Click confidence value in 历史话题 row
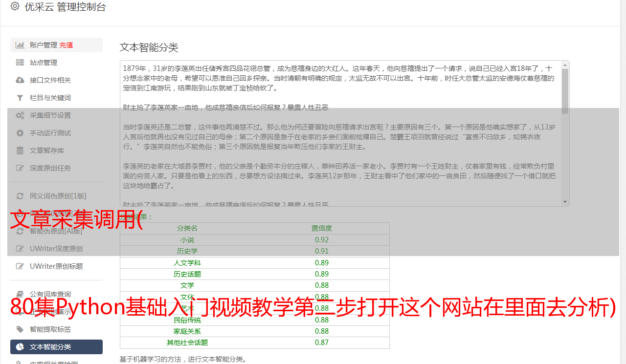The height and width of the screenshot is (364, 626). pos(322,274)
